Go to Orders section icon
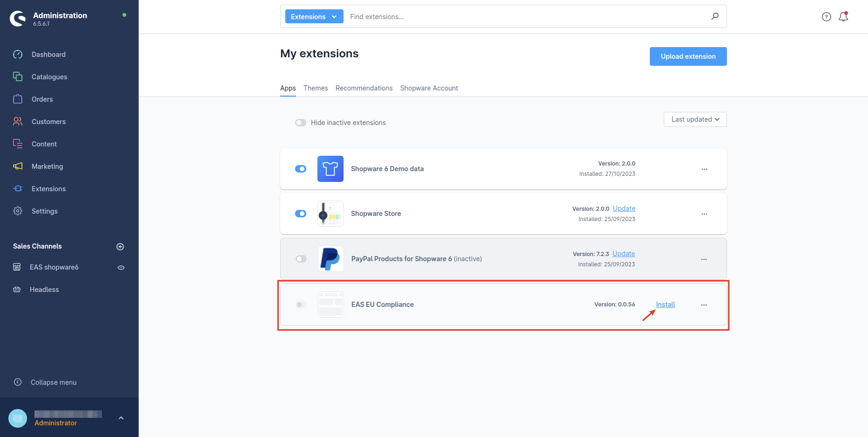Image resolution: width=868 pixels, height=437 pixels. (x=18, y=99)
